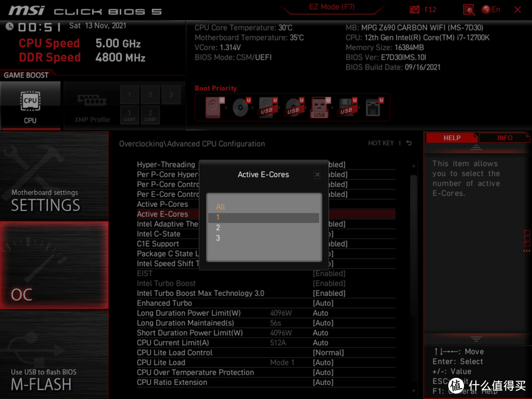Viewport: 532px width, 399px height.
Task: Open the CPU Lite Load Control Normal dropdown
Action: click(329, 353)
